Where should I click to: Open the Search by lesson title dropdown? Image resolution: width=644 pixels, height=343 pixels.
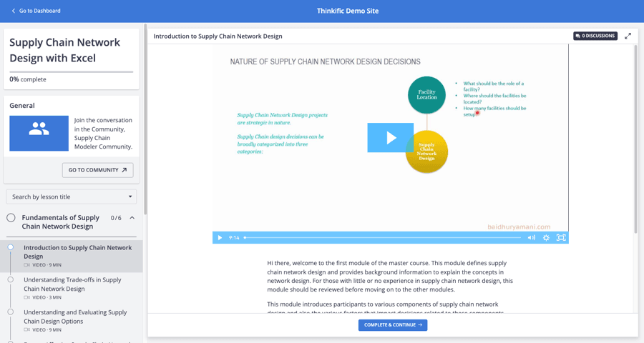(72, 197)
